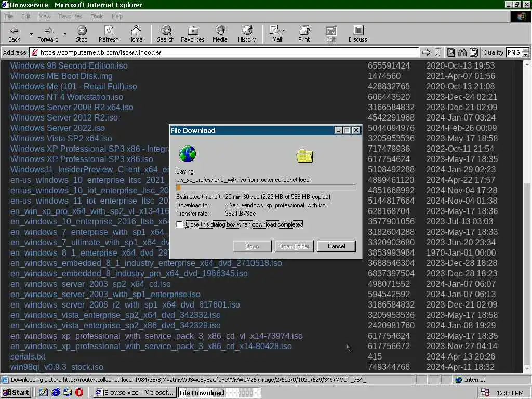The image size is (532, 399).
Task: Click the Forward toolbar button
Action: point(48,34)
